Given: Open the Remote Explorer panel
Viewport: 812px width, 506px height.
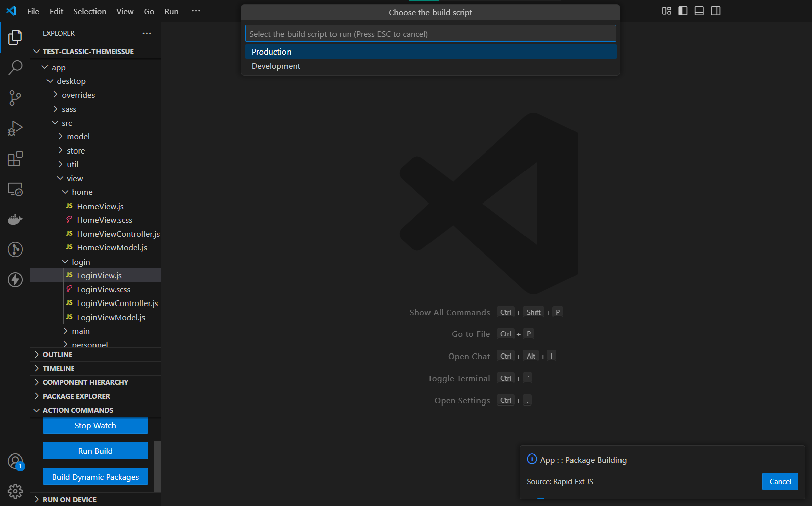Looking at the screenshot, I should point(15,189).
